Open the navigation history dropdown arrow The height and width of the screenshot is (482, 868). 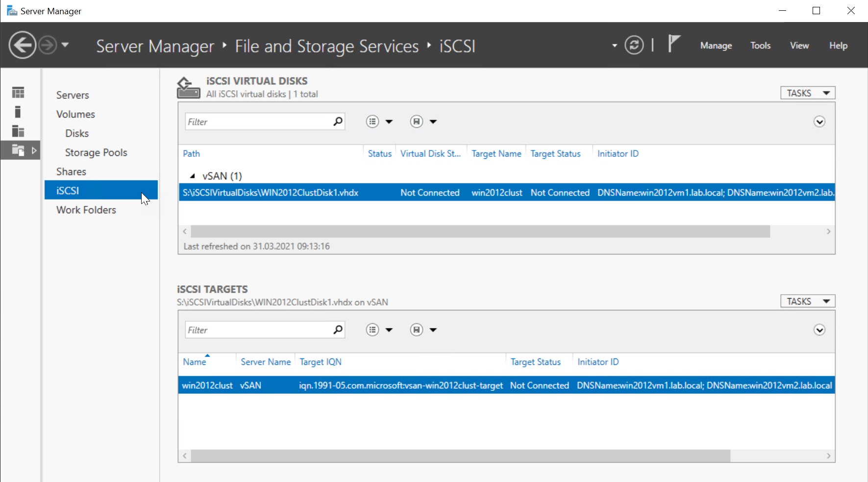[x=65, y=45]
